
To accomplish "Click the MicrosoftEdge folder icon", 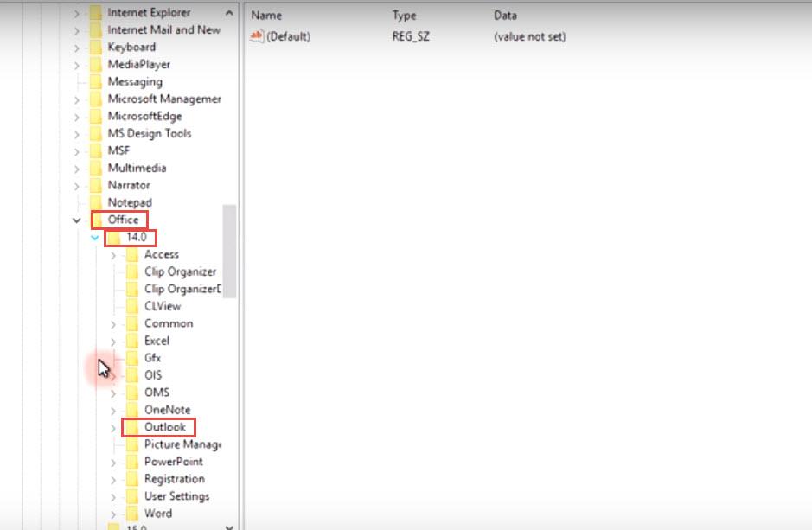I will tap(96, 117).
